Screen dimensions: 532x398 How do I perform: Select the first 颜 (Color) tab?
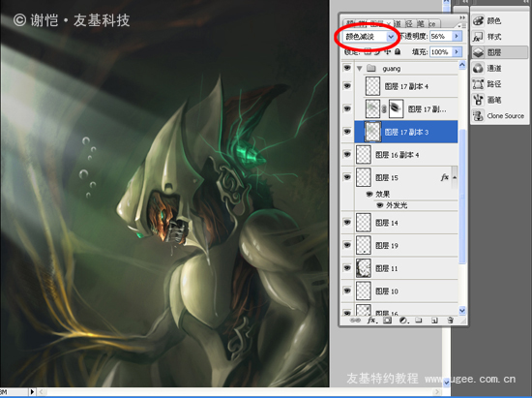point(350,23)
